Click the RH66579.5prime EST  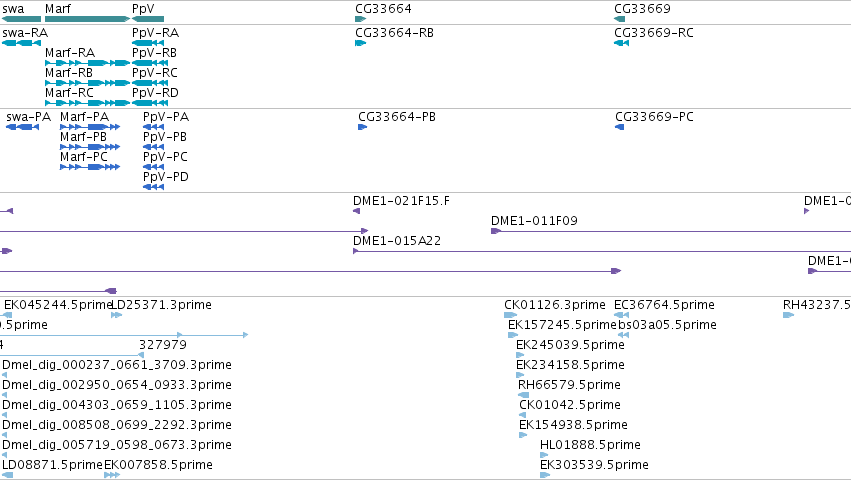[523, 395]
